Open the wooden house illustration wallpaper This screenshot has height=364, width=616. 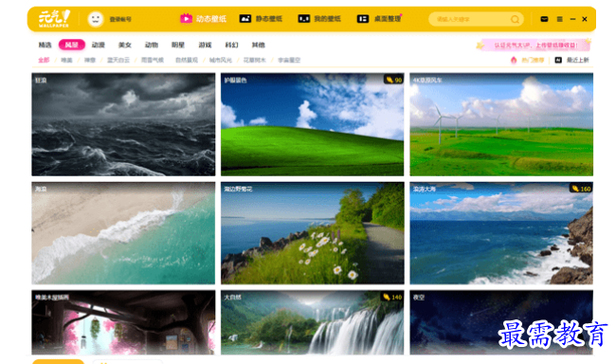point(123,322)
